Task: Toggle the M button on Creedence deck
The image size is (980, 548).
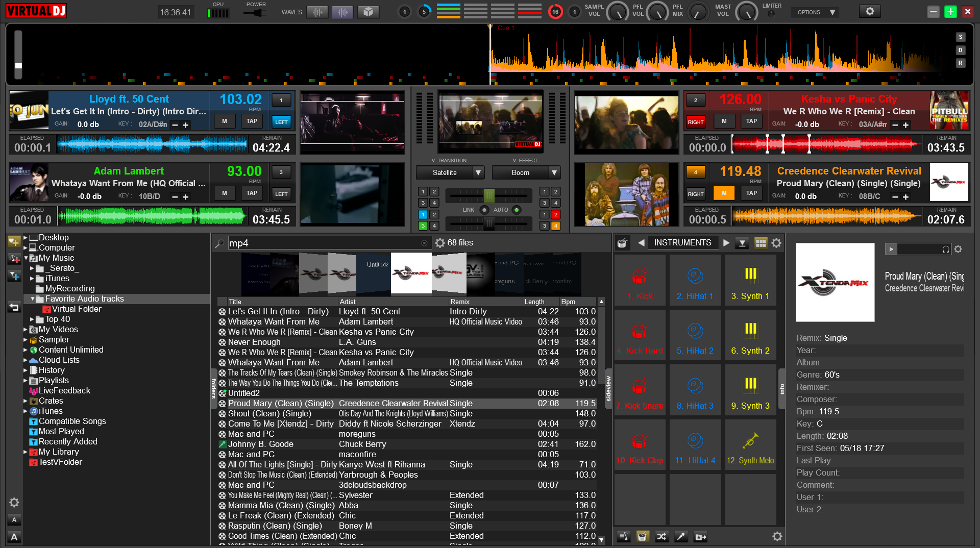Action: click(724, 193)
